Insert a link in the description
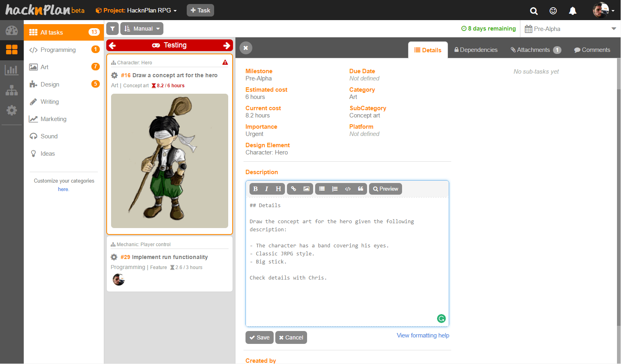The width and height of the screenshot is (621, 364). pos(294,189)
